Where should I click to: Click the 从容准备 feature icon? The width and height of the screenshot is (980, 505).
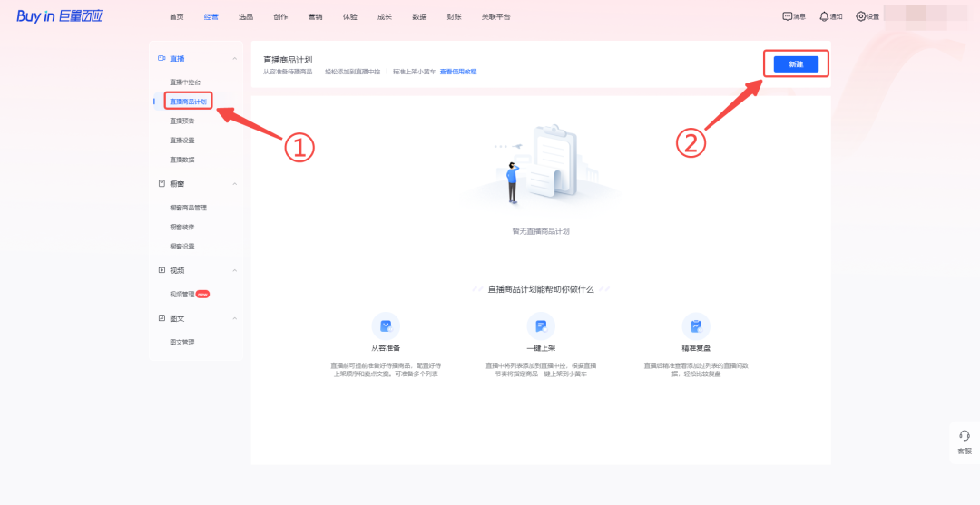tap(386, 325)
